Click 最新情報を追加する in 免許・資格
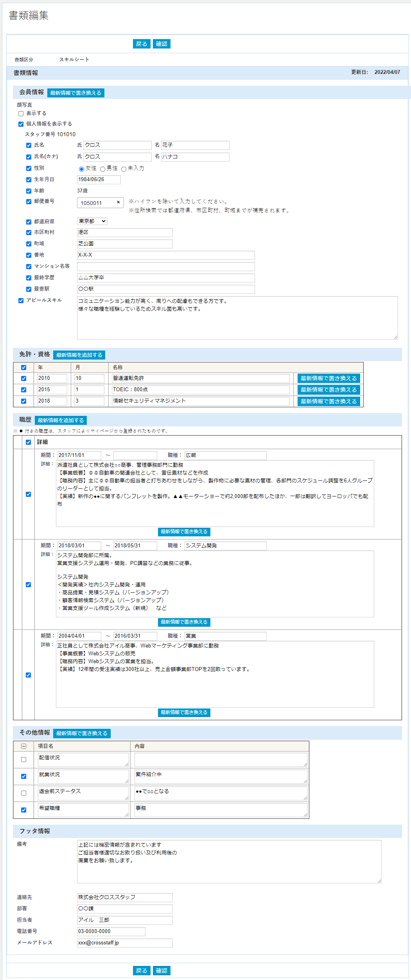The height and width of the screenshot is (980, 411). click(79, 355)
